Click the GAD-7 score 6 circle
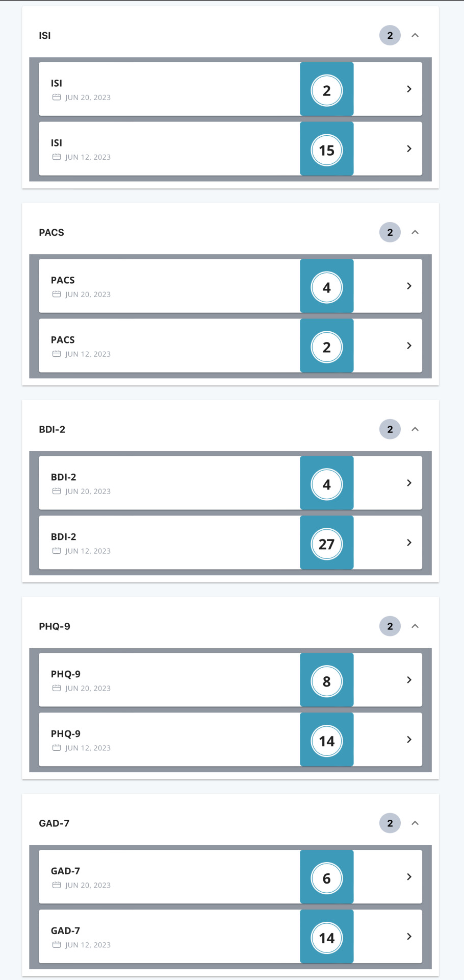 coord(327,878)
